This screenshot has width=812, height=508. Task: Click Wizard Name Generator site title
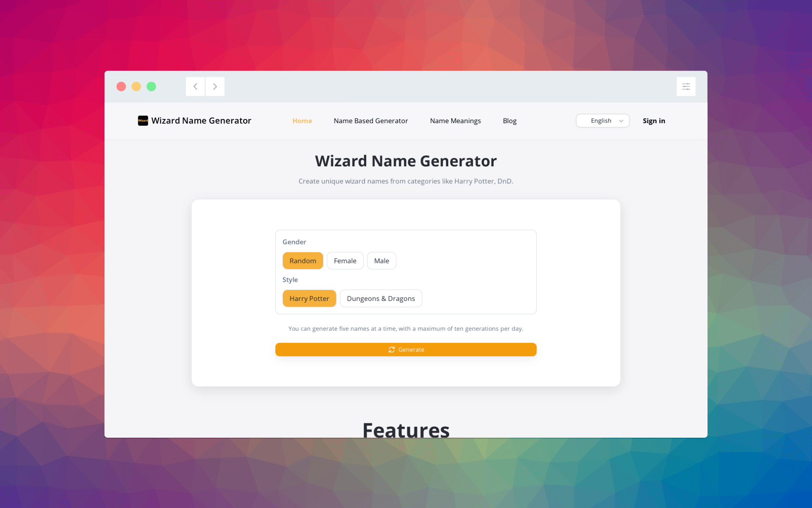(201, 121)
